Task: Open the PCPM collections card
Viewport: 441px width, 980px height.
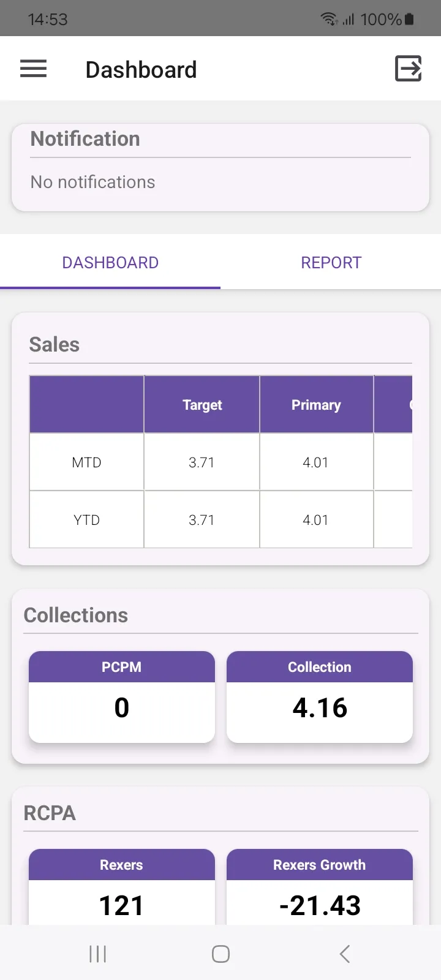Action: pyautogui.click(x=122, y=697)
